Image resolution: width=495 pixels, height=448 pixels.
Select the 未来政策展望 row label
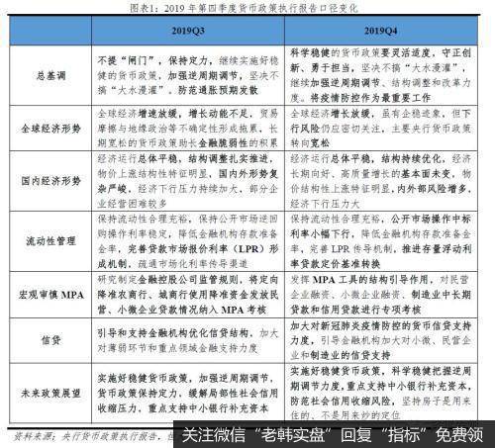pyautogui.click(x=50, y=393)
